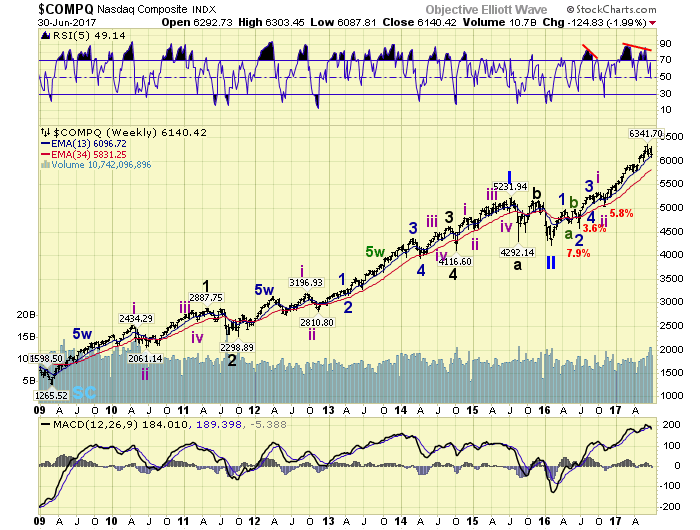Click the 4292.14 wave a low label
Viewport: 700px width, 530px height.
coord(517,252)
